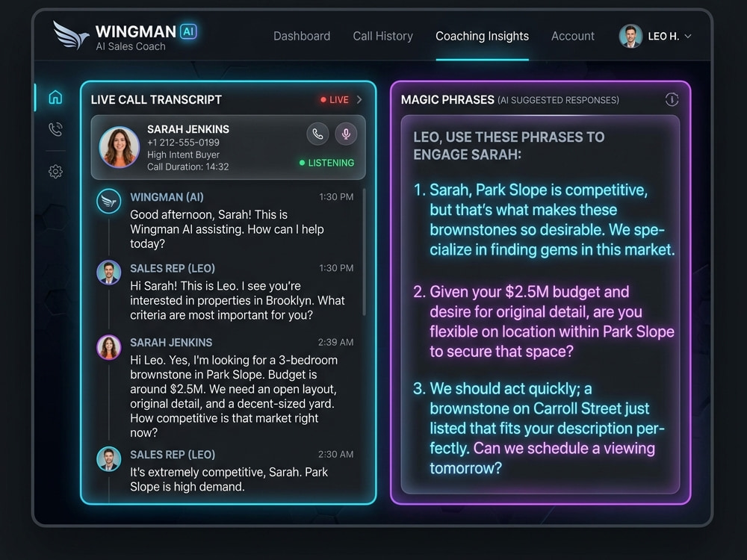The height and width of the screenshot is (560, 747).
Task: Click the 2:30 AM timestamp
Action: [336, 454]
